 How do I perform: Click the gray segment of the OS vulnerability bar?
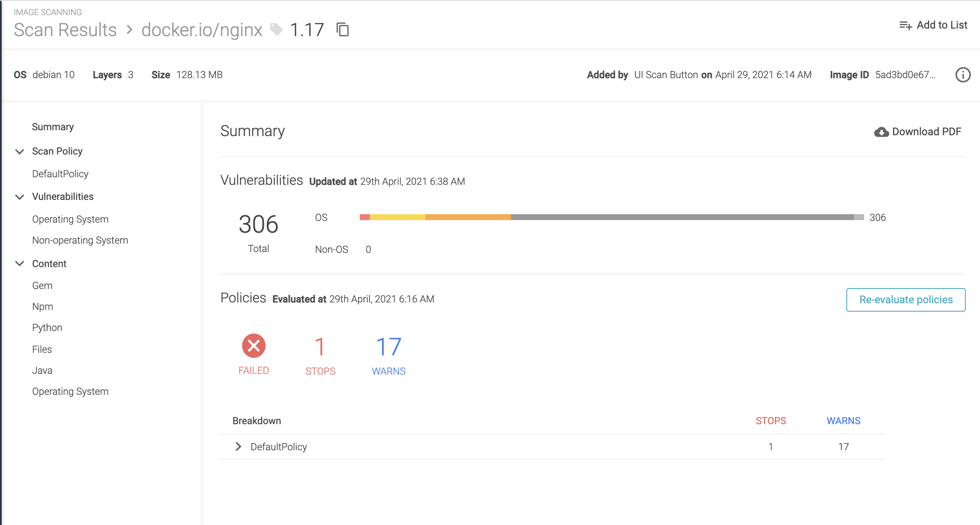tap(682, 217)
